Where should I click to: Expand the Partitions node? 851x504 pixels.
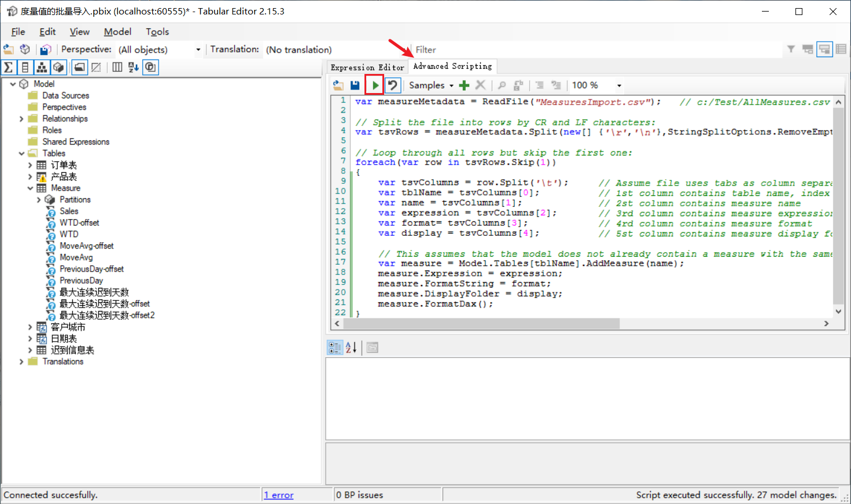pyautogui.click(x=39, y=200)
